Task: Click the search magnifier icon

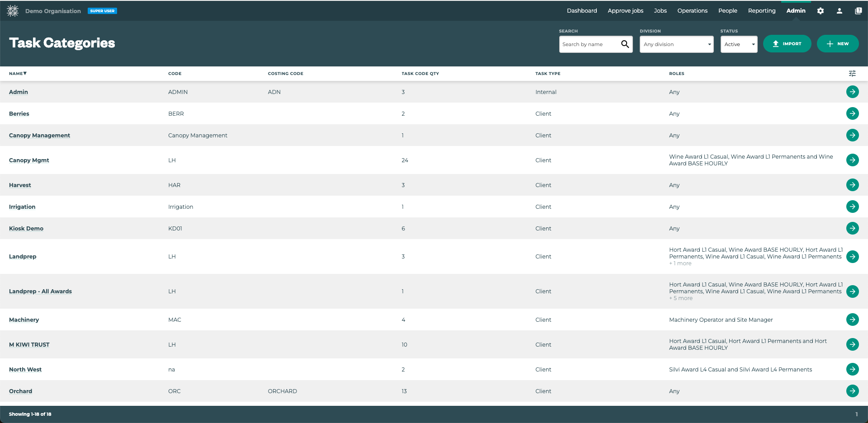Action: point(625,44)
